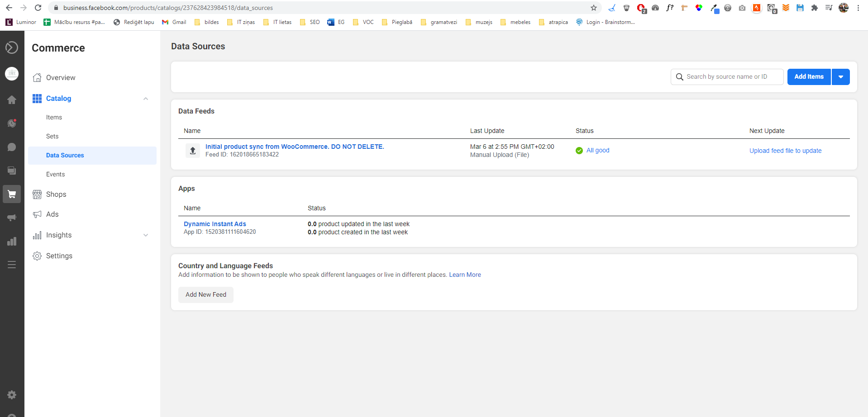Open the Chrome three-dot menu
This screenshot has width=868, height=417.
point(858,8)
